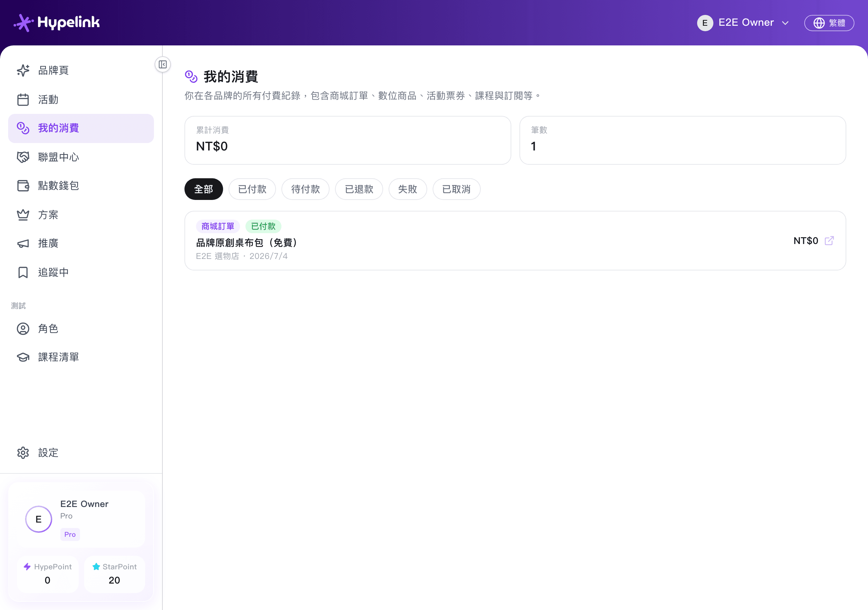868x610 pixels.
Task: Click the 推廣 megaphone icon
Action: [x=23, y=243]
